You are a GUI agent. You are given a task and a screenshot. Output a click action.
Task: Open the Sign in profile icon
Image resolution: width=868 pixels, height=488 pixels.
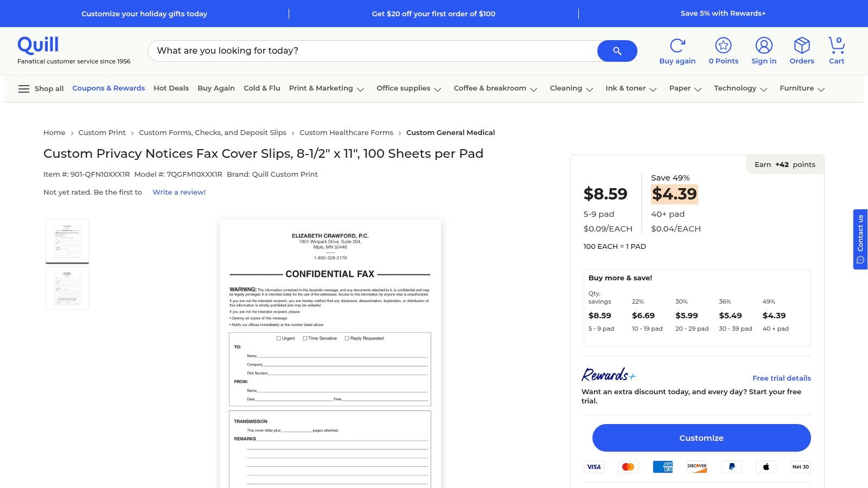(x=764, y=46)
